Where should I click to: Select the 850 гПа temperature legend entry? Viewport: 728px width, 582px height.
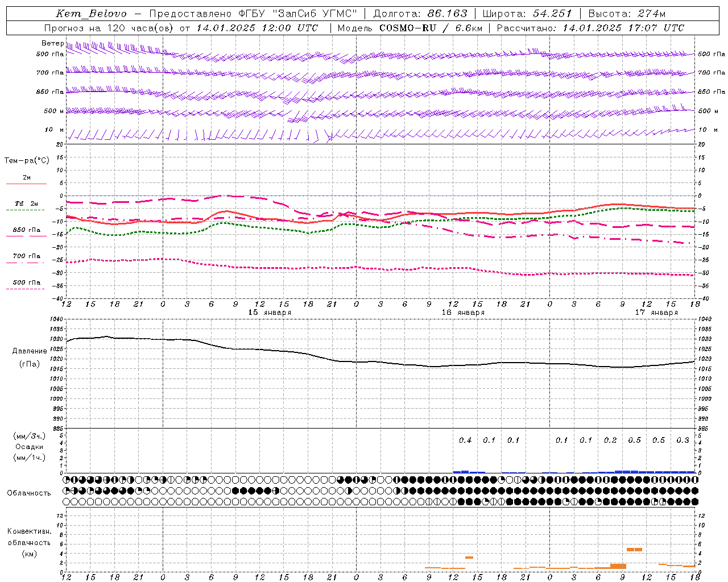[x=26, y=230]
